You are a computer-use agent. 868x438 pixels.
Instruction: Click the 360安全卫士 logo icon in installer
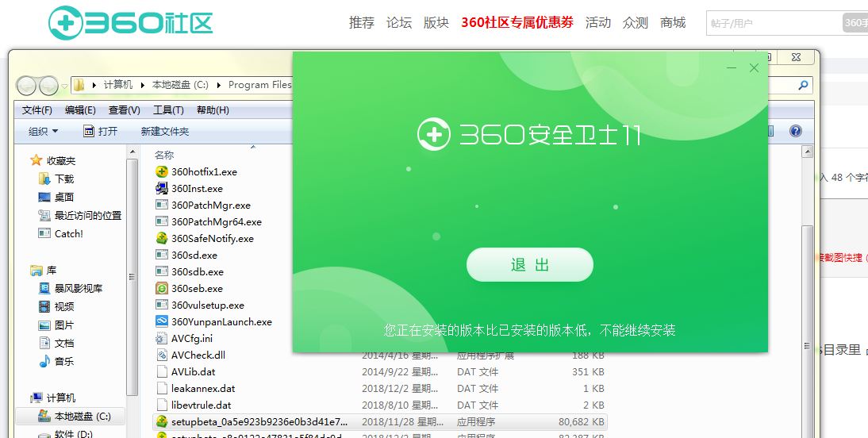click(433, 135)
